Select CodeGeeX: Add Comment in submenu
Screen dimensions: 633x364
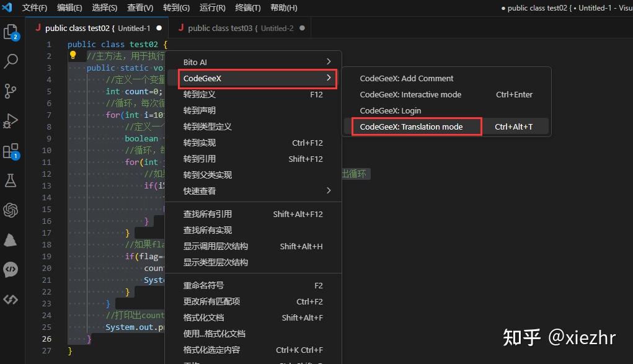(x=446, y=78)
